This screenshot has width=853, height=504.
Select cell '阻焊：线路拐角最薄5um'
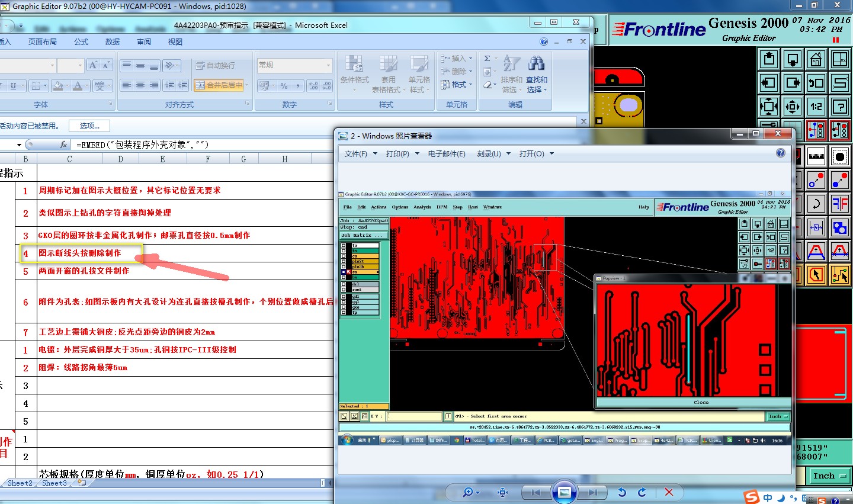(83, 367)
